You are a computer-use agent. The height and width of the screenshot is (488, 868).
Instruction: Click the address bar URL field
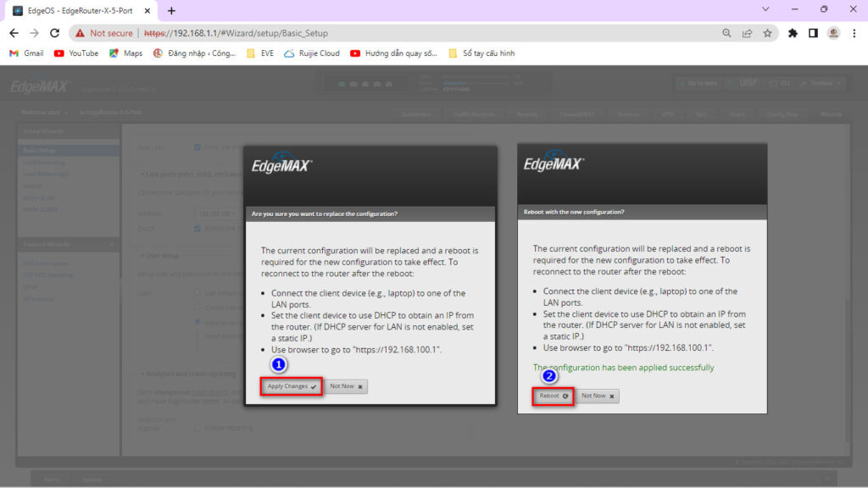(424, 33)
